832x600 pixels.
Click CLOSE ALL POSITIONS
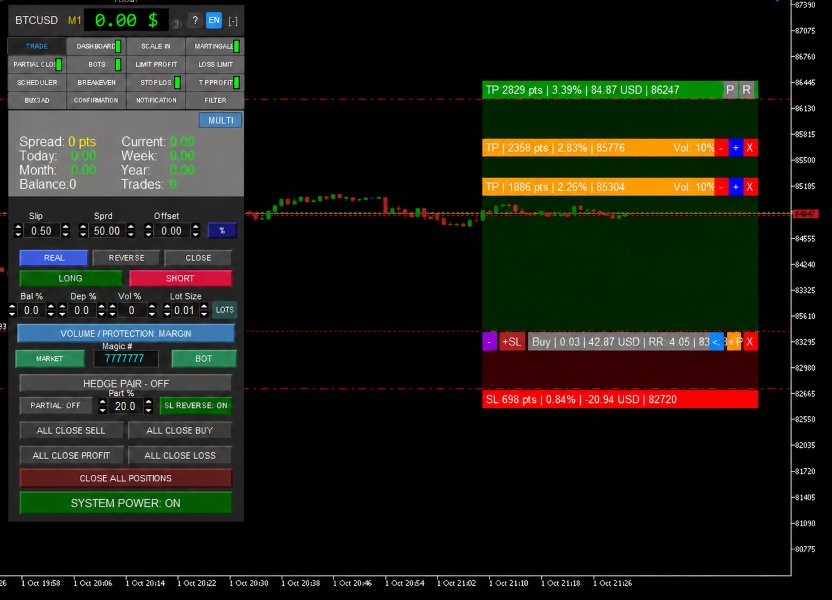pyautogui.click(x=126, y=478)
